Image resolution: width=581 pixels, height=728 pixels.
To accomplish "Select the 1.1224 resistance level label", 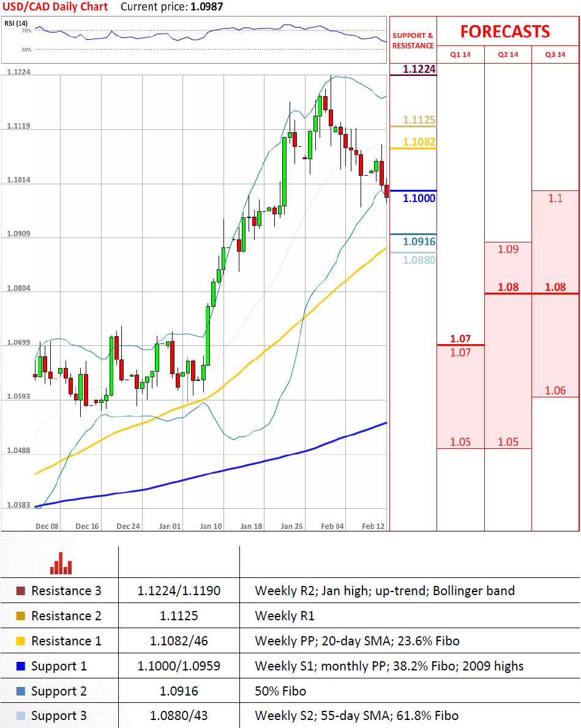I will pyautogui.click(x=419, y=69).
